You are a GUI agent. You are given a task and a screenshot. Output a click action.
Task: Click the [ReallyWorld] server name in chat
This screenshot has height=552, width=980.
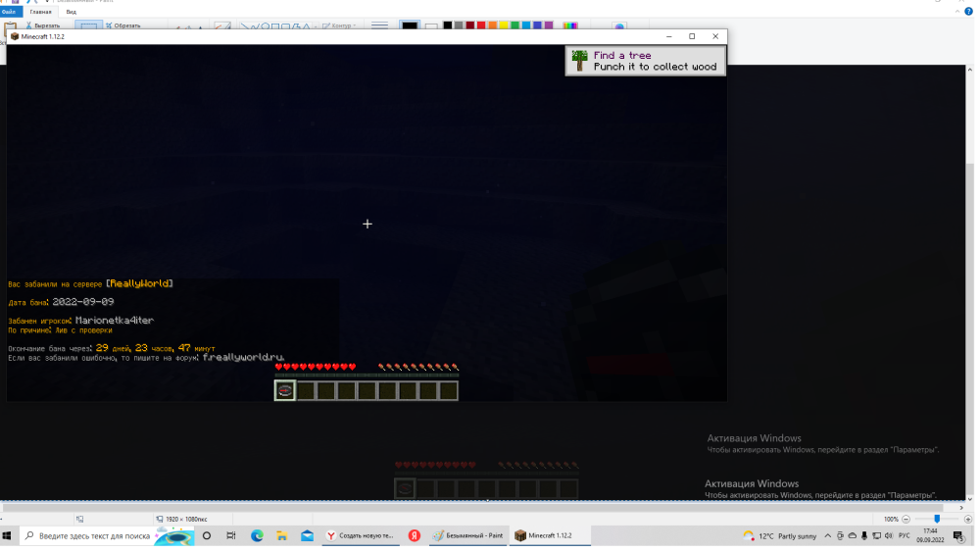(139, 283)
